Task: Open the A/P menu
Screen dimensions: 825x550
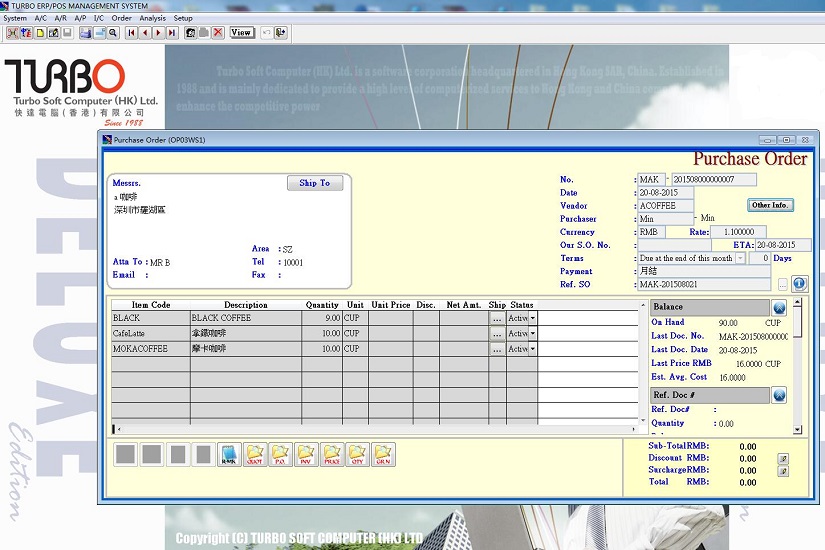Action: (x=80, y=18)
